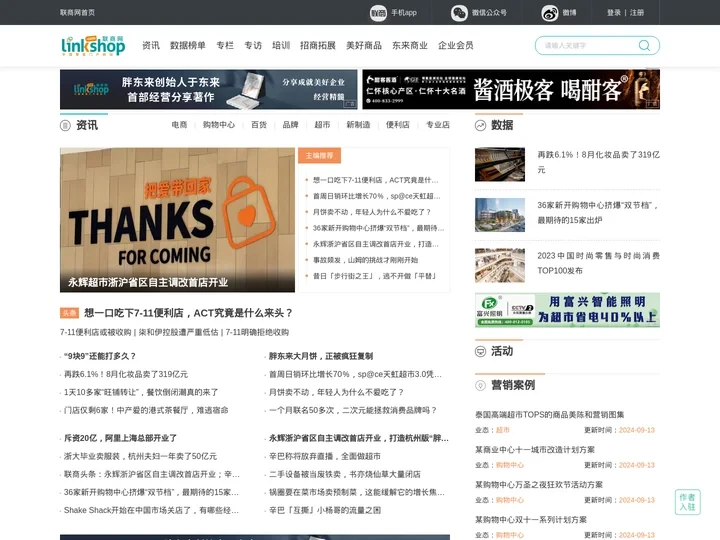Open the 专栏 navigation item
Screen dimensions: 720x540
click(x=225, y=45)
